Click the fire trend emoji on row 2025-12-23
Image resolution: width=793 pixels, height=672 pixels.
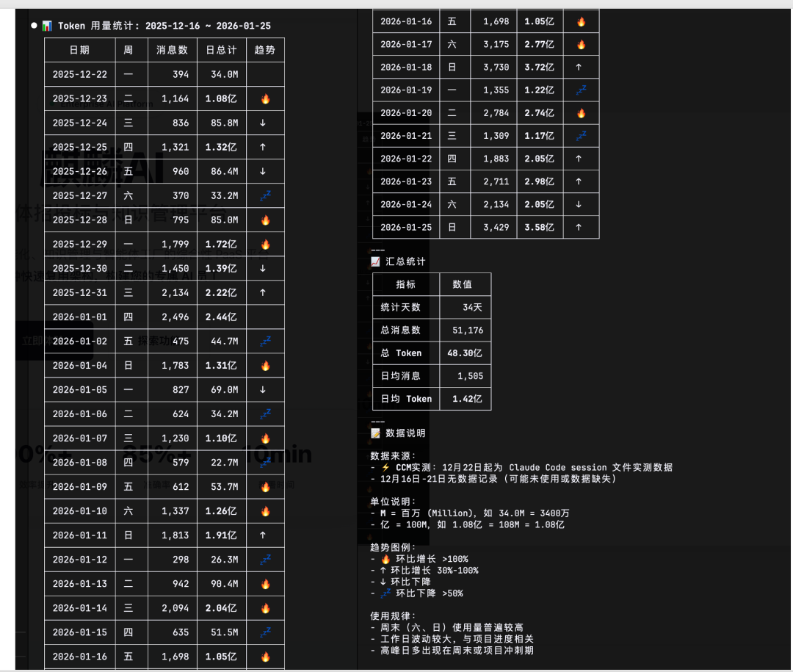point(264,98)
